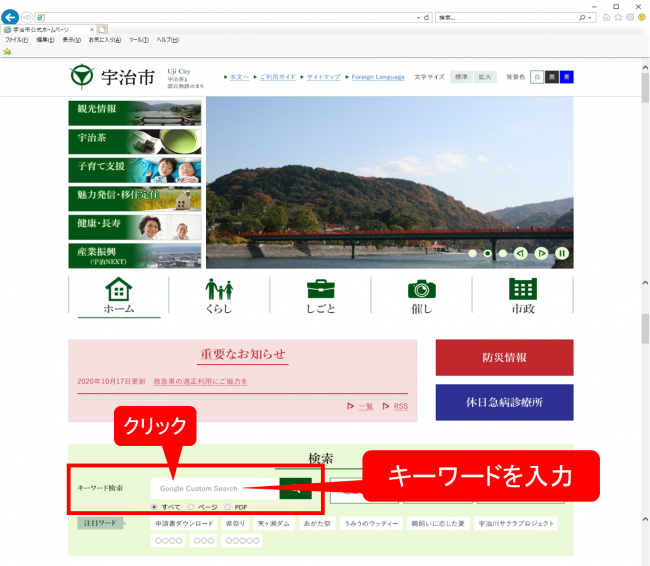Click the Google Custom Search input field
Viewport: 650px width, 566px height.
tap(213, 488)
